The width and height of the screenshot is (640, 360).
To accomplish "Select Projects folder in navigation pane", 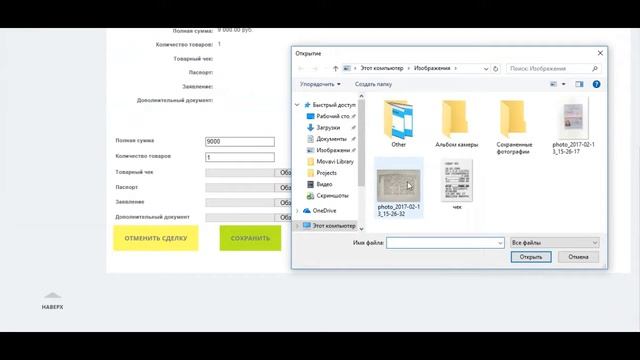I will pyautogui.click(x=322, y=173).
